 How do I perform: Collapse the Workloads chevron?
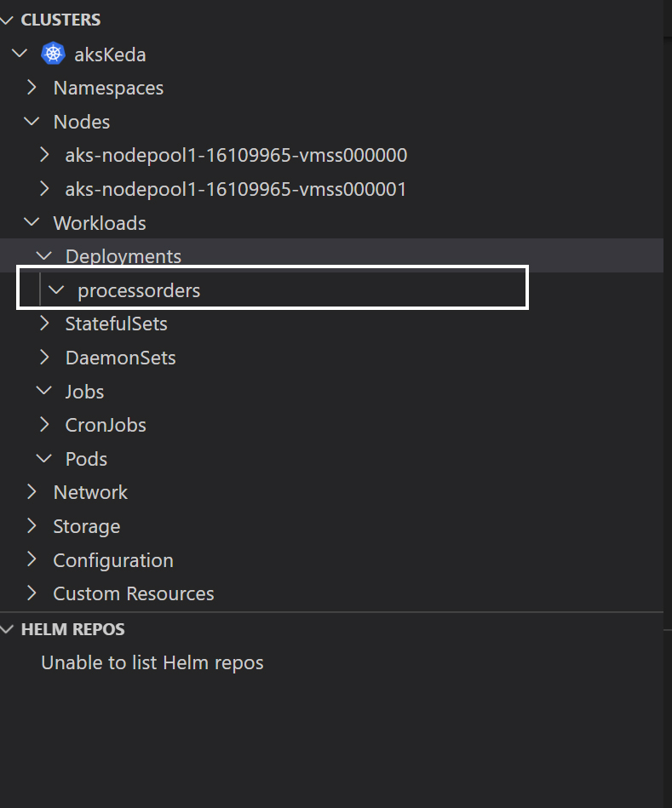pyautogui.click(x=32, y=222)
